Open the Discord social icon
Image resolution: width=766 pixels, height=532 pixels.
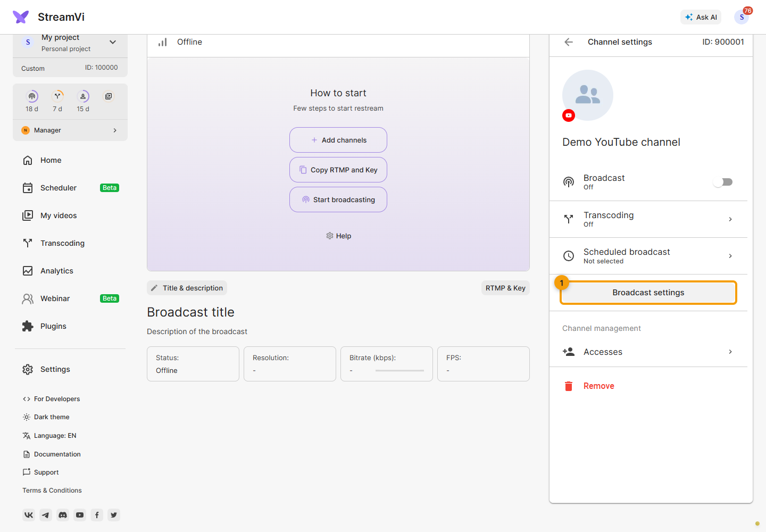[x=63, y=515]
